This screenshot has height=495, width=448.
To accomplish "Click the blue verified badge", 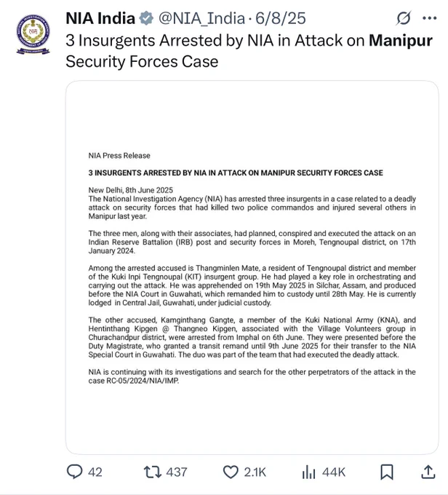I will (146, 18).
